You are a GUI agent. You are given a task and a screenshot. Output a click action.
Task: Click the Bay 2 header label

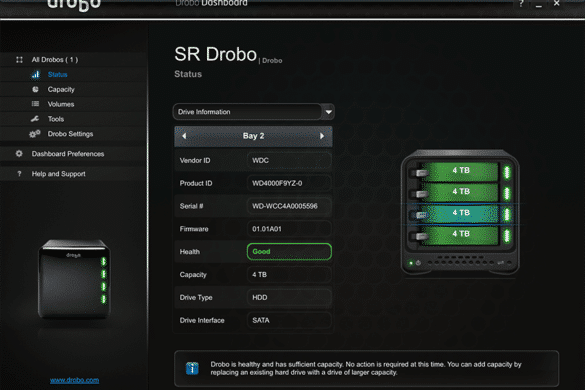(253, 136)
